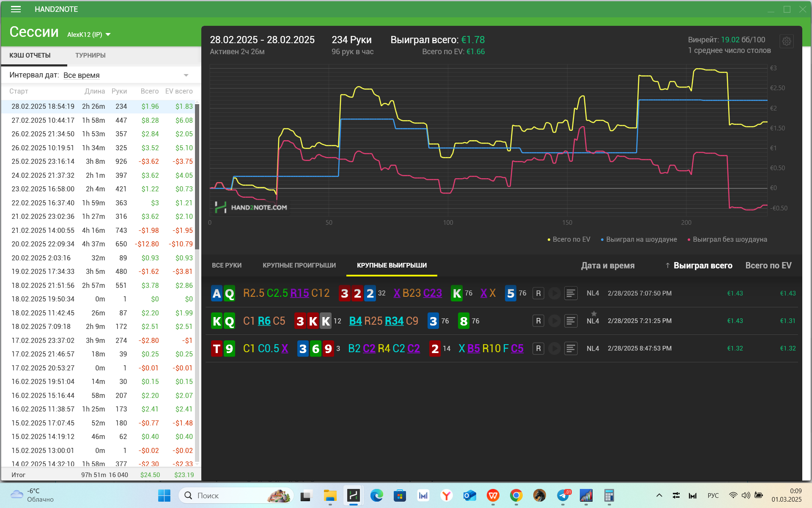Viewport: 812px width, 508px height.
Task: Select the 2/28/2025 7:07:50 PM hand row
Action: pos(502,293)
